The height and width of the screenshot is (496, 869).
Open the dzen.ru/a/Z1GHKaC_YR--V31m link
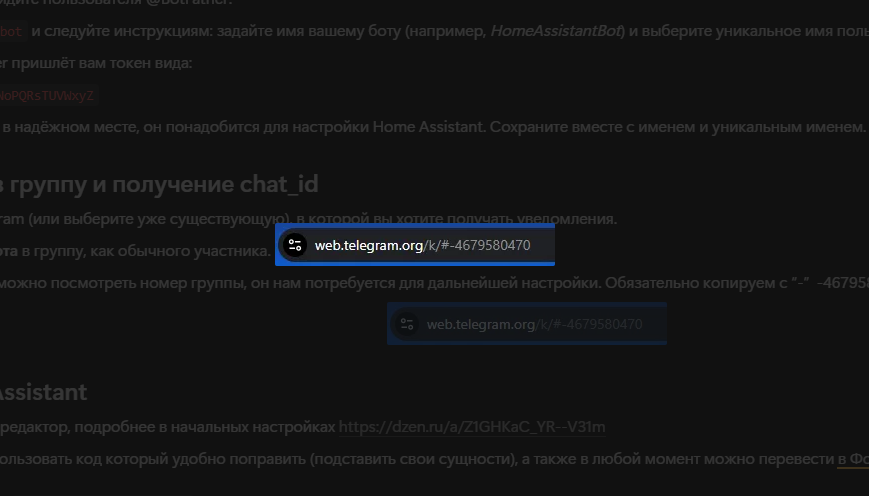(472, 427)
